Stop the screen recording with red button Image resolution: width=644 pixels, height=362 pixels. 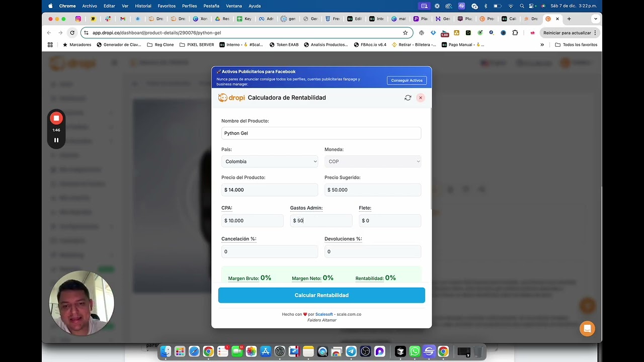[56, 118]
